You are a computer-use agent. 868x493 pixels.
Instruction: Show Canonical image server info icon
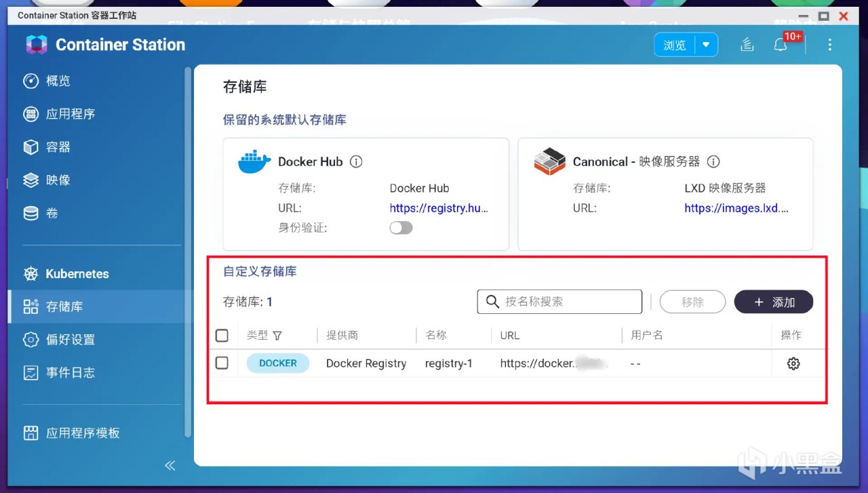click(713, 162)
